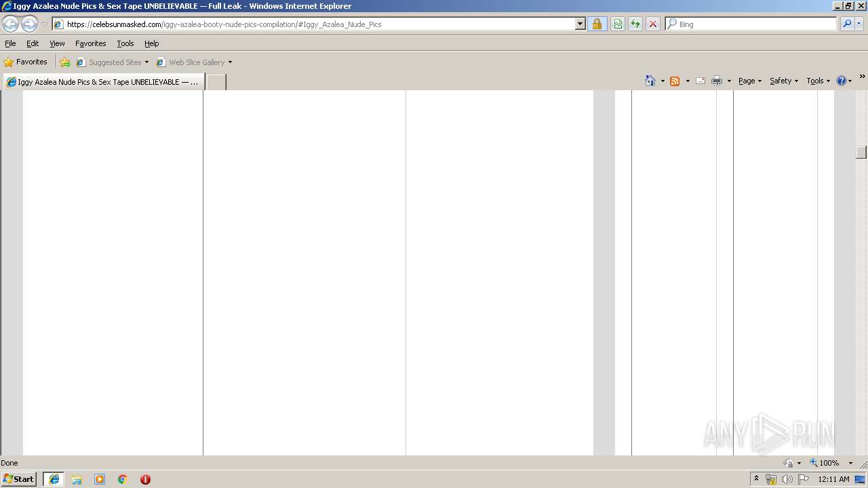Show more command bar items chevron
Image resolution: width=868 pixels, height=488 pixels.
pos(863,77)
